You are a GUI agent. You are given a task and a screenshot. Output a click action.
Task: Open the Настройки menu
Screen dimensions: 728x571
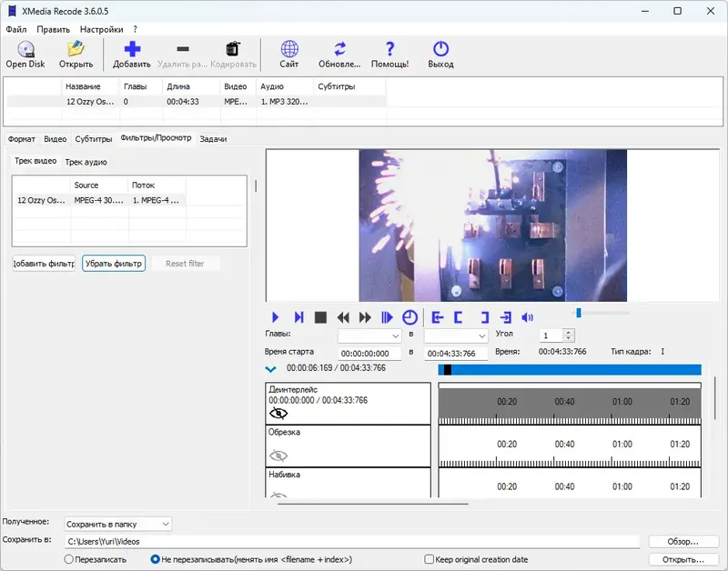[100, 29]
